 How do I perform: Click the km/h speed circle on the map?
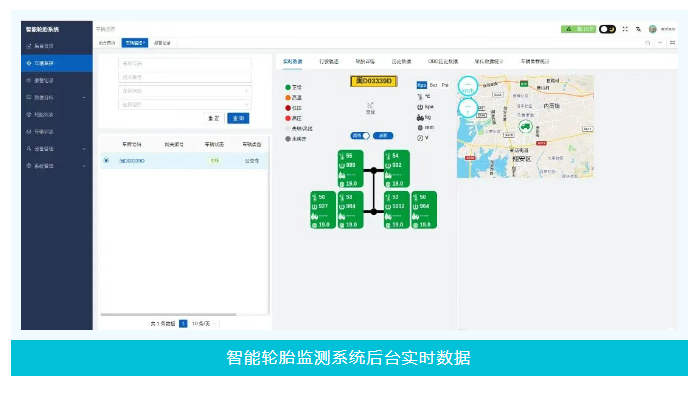click(x=468, y=86)
